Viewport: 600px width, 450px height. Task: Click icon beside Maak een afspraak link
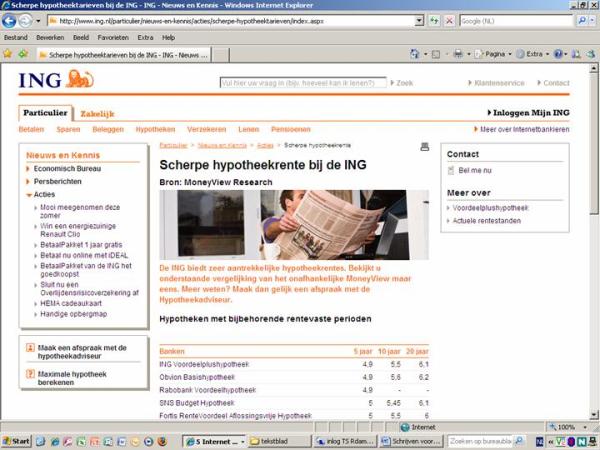pos(30,347)
